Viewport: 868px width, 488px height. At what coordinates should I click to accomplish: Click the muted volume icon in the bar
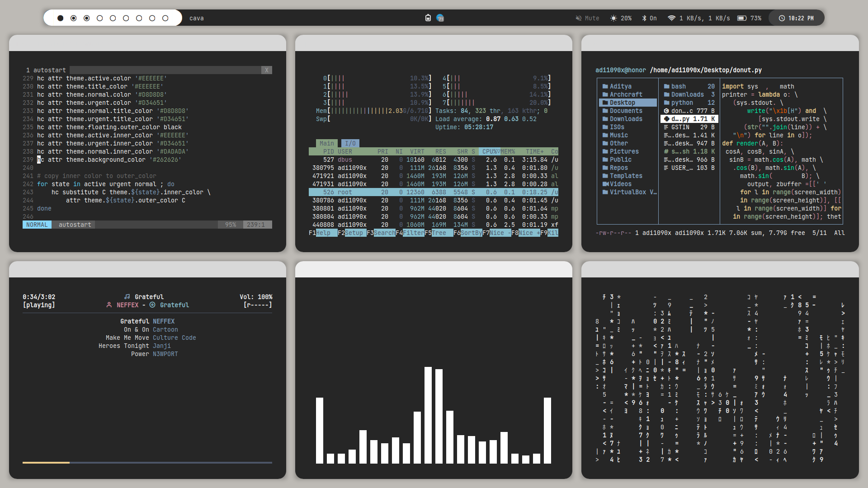coord(578,18)
